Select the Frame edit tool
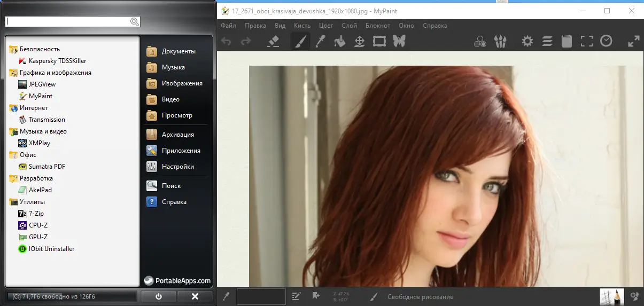Viewport: 644px width, 306px height. click(x=379, y=41)
